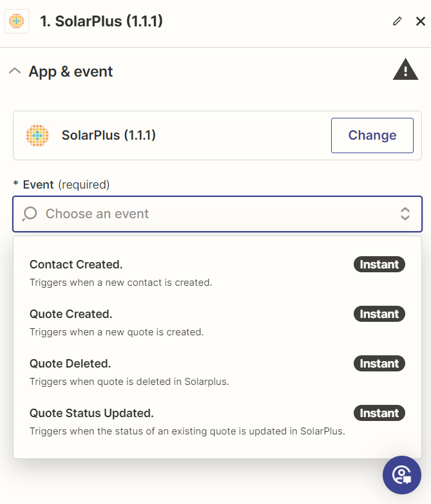Click the pencil rename icon

[x=397, y=21]
